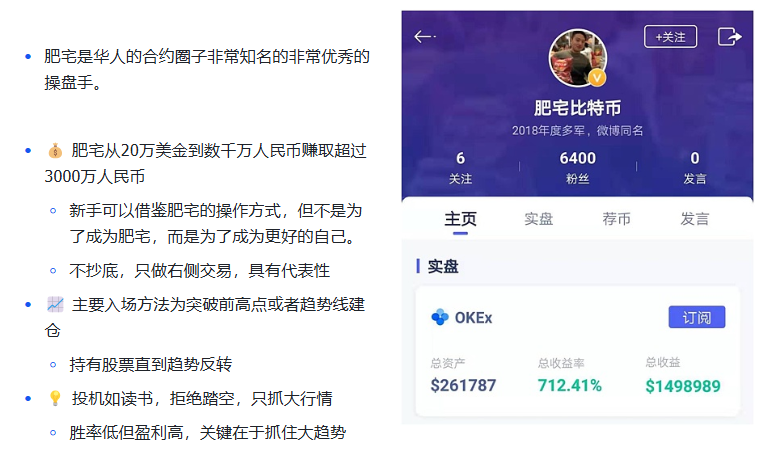Tap the share export icon
The width and height of the screenshot is (769, 460).
pos(729,36)
